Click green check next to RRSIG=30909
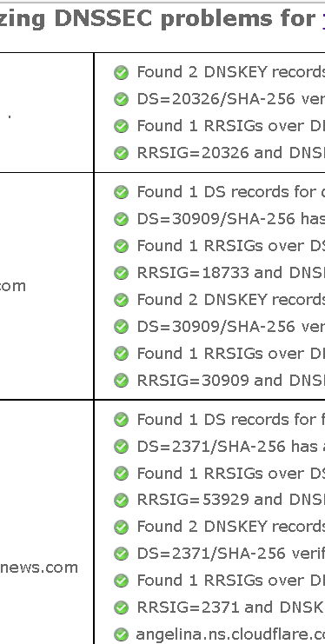Image resolution: width=325 pixels, height=644 pixels. point(121,381)
